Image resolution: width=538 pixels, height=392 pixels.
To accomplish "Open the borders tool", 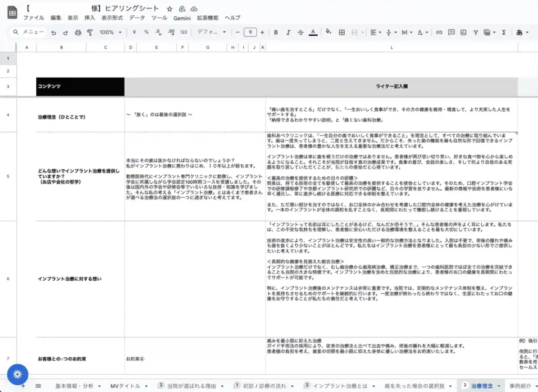I will pos(342,32).
